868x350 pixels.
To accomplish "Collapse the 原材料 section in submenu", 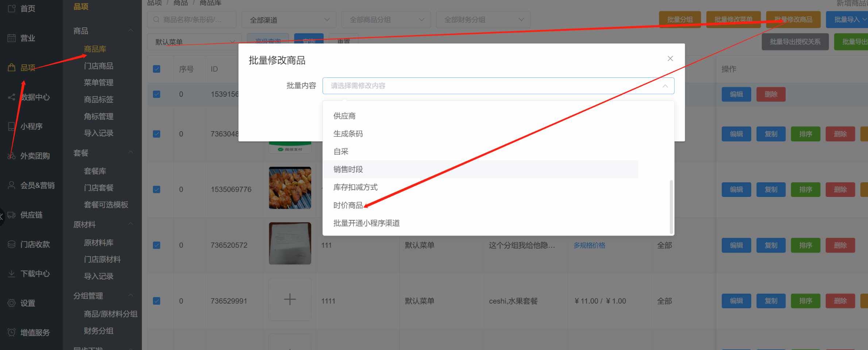I will [131, 224].
